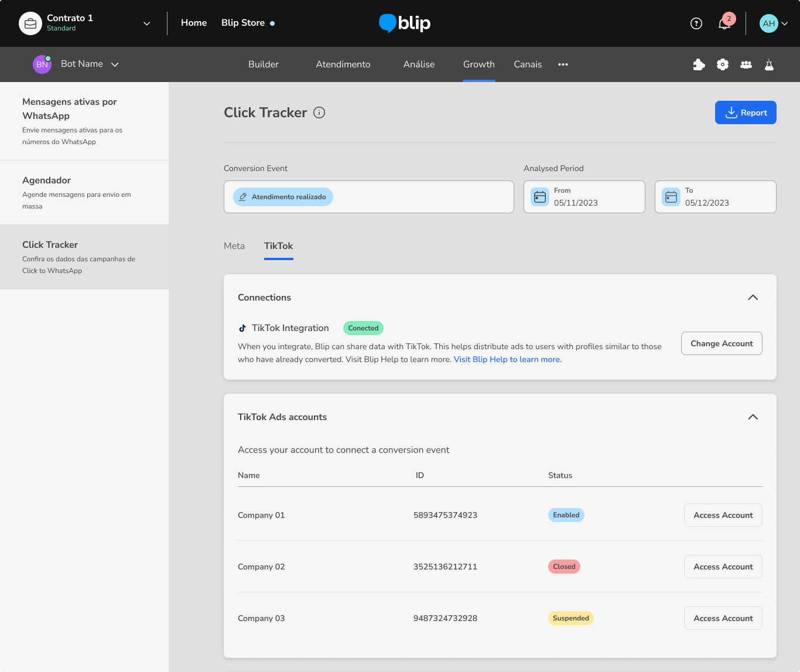Click Company 03 name cell
Viewport: 800px width, 672px height.
pyautogui.click(x=261, y=618)
